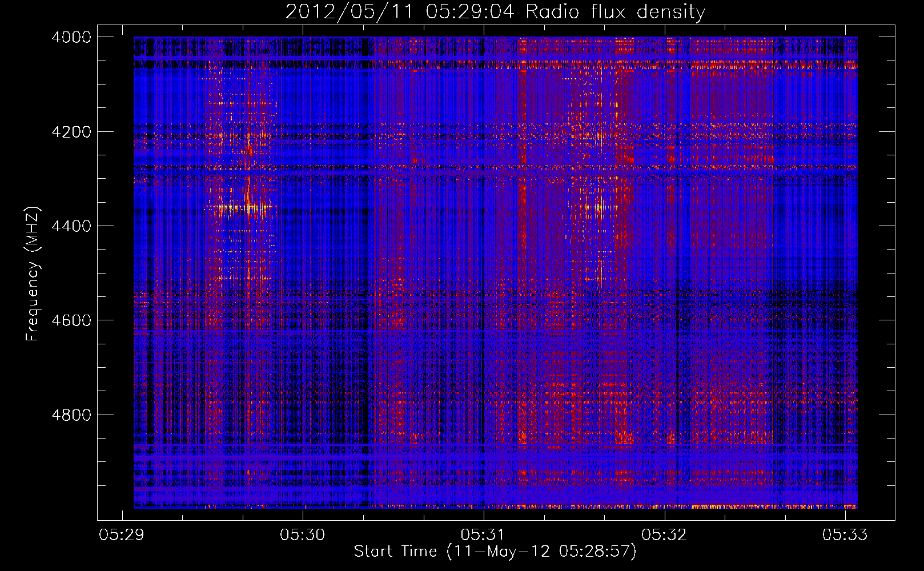Image resolution: width=924 pixels, height=571 pixels.
Task: Select the 4400 frequency axis label
Action: [71, 226]
